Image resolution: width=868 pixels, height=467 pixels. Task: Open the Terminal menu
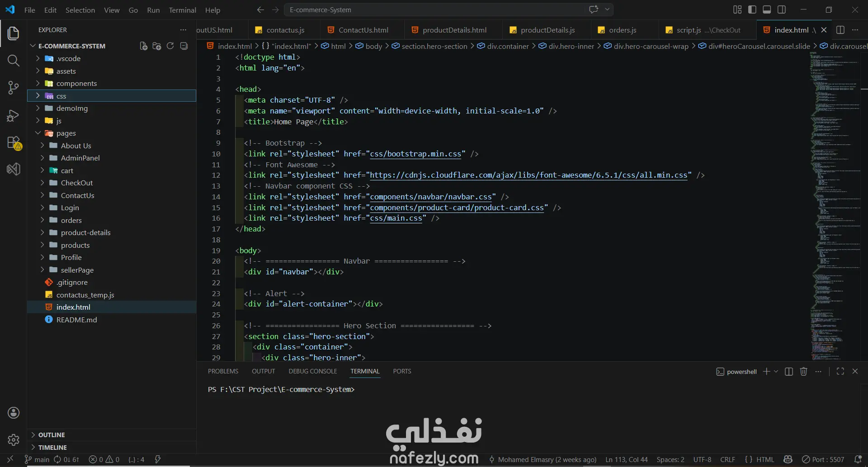[182, 10]
